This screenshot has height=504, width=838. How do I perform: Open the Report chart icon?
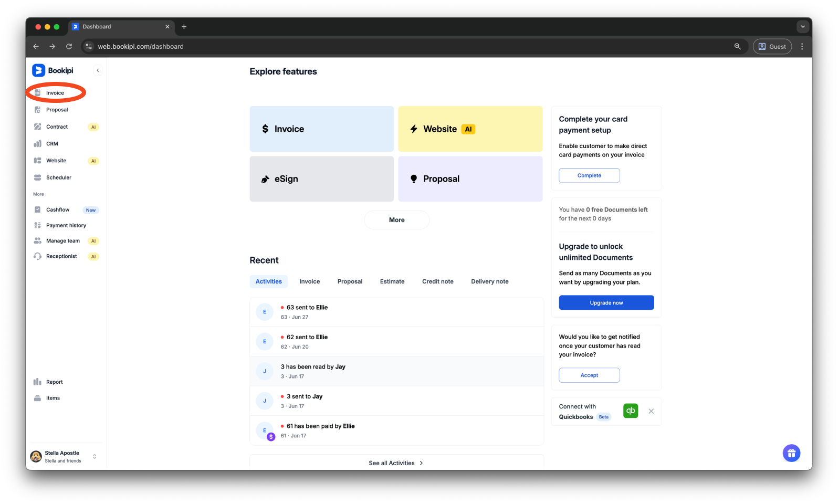(37, 382)
